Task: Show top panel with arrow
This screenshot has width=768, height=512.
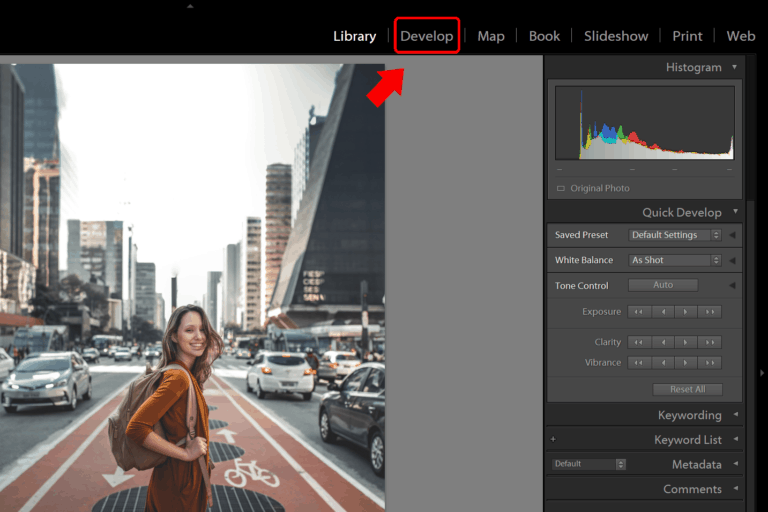Action: pos(190,6)
